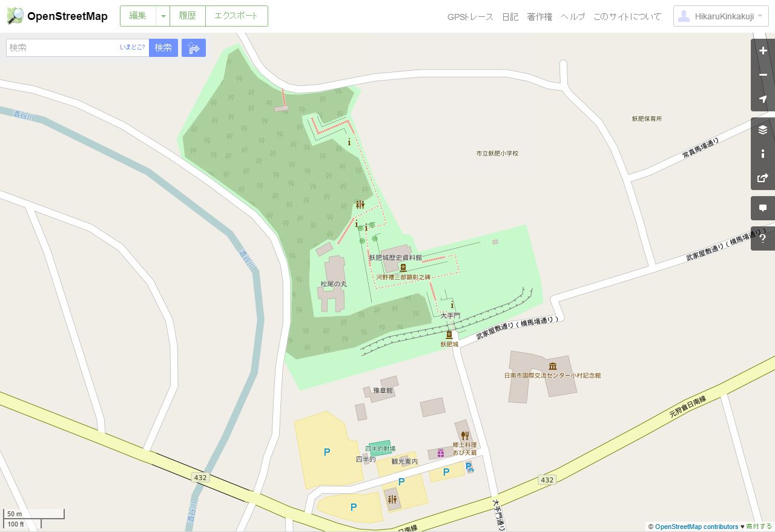
Task: Open the share panel icon
Action: 763,178
